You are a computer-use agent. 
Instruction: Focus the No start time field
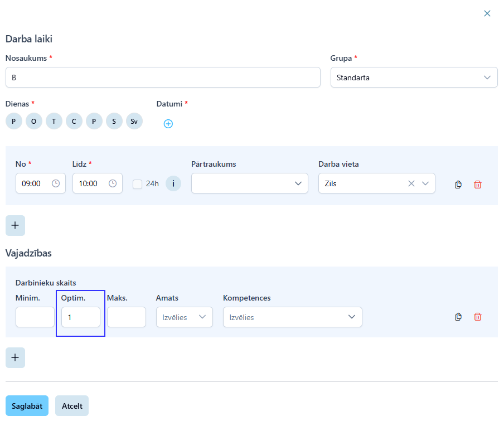coord(41,183)
